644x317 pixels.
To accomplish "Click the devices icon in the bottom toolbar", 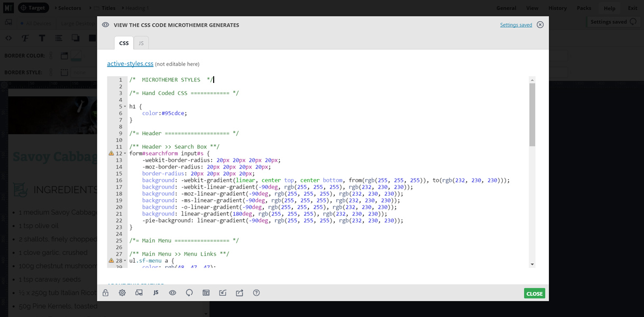I will (139, 293).
